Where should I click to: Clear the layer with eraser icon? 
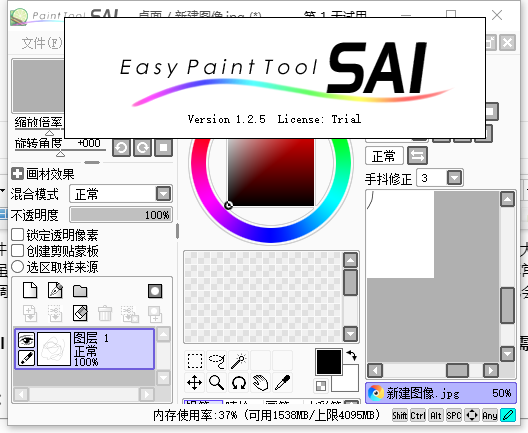tap(80, 313)
